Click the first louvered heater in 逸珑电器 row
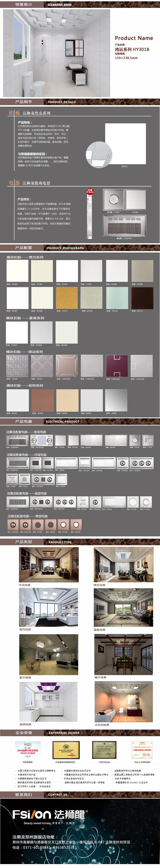 pyautogui.click(x=17, y=502)
